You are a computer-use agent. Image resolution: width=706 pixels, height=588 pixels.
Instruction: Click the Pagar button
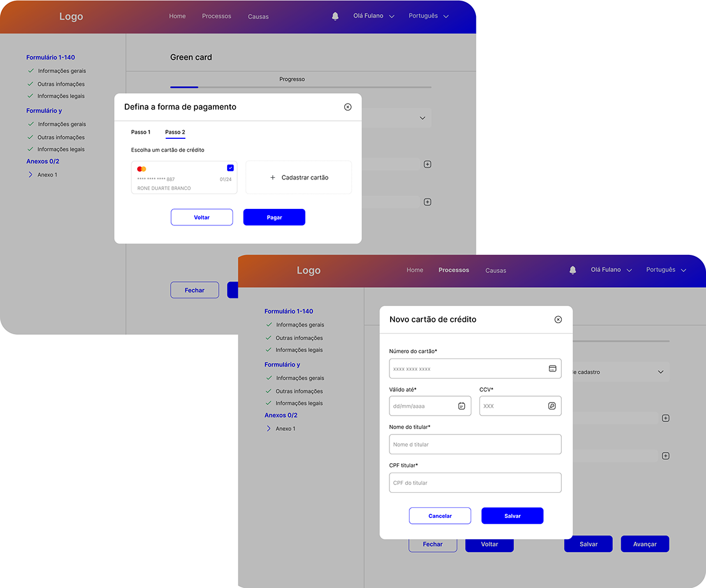point(274,217)
